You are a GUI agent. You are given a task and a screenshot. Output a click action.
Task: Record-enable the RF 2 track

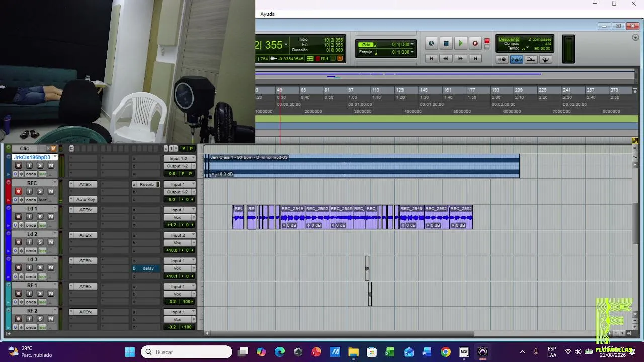18,319
